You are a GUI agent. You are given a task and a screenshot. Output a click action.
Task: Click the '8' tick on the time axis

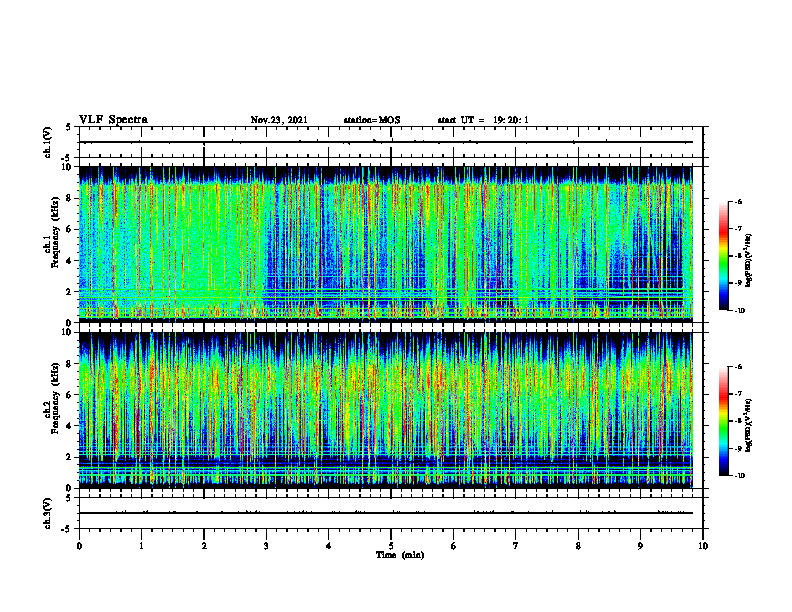578,546
